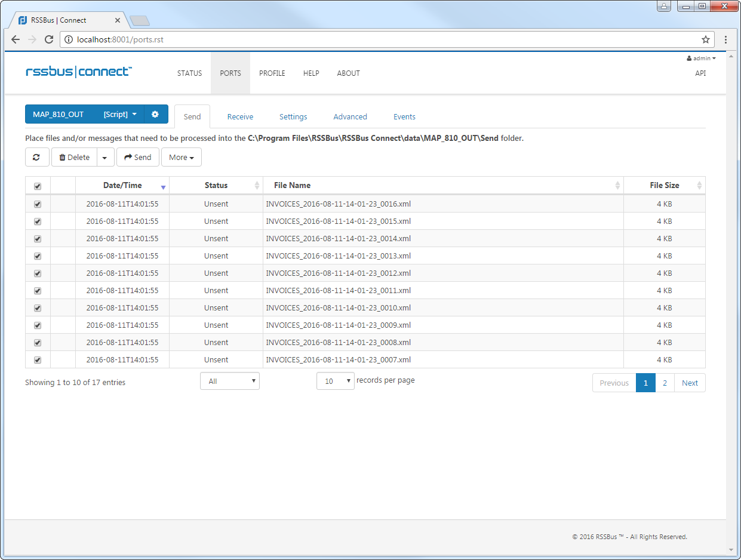Image resolution: width=741 pixels, height=560 pixels.
Task: Sort by Status column arrows
Action: point(257,186)
